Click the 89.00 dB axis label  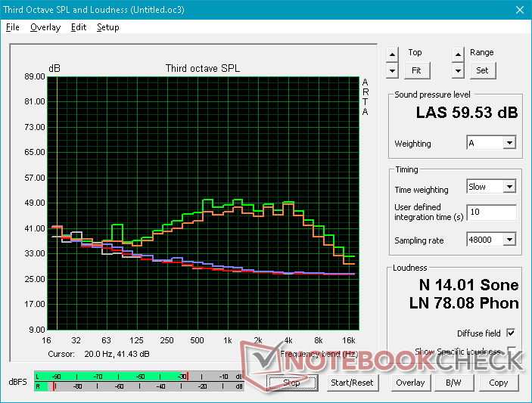pos(35,76)
